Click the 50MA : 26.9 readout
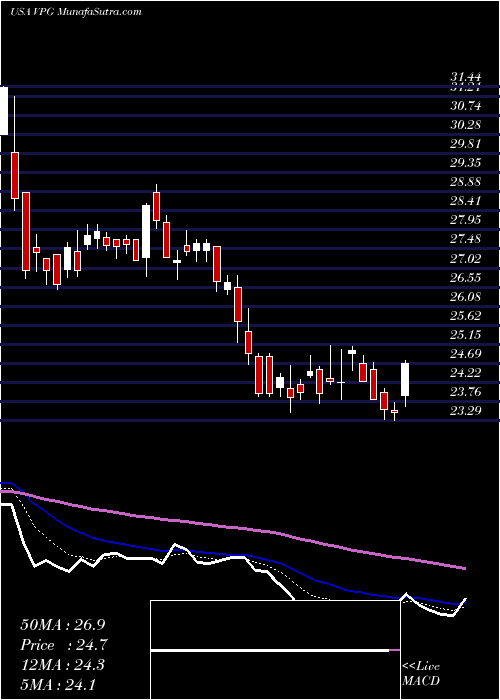 coord(63,625)
